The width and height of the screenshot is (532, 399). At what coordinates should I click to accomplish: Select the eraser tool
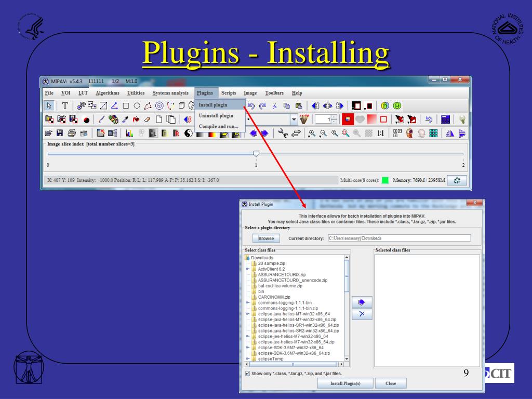click(147, 119)
